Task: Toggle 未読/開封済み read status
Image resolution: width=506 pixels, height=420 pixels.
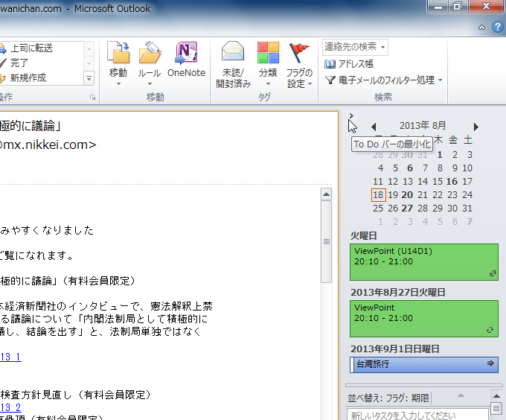Action: click(x=233, y=65)
